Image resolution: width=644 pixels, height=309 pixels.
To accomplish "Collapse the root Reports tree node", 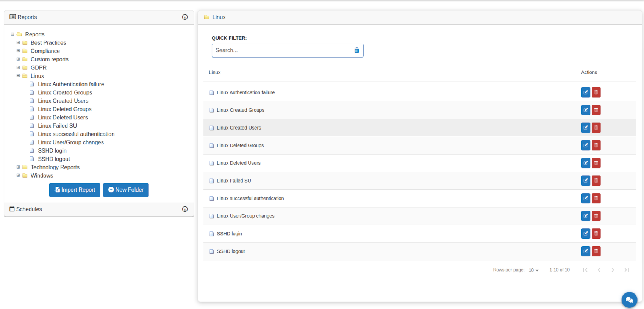I will pyautogui.click(x=13, y=34).
